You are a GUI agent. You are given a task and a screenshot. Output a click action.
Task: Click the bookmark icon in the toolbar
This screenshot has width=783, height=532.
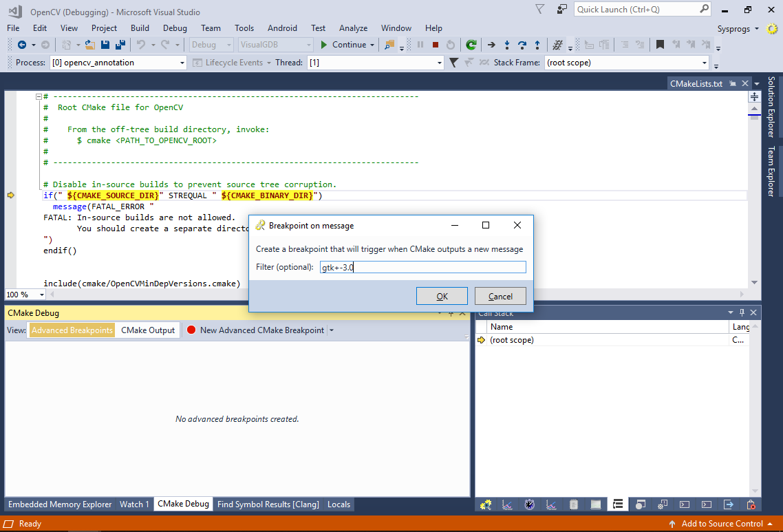click(x=660, y=45)
